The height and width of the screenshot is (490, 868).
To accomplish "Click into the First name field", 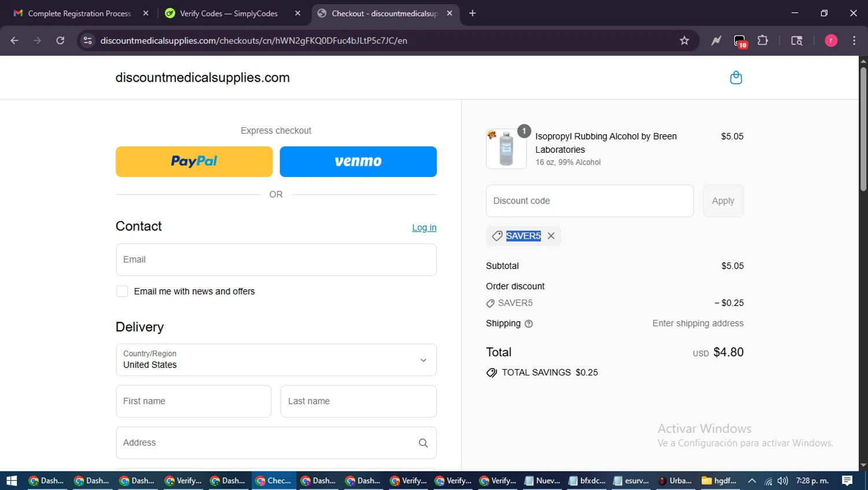I will point(193,401).
